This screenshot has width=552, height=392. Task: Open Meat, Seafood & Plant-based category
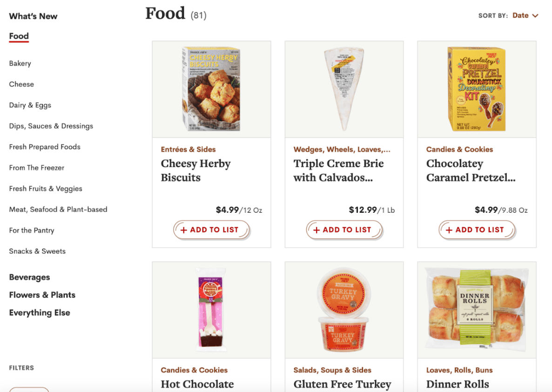point(58,210)
